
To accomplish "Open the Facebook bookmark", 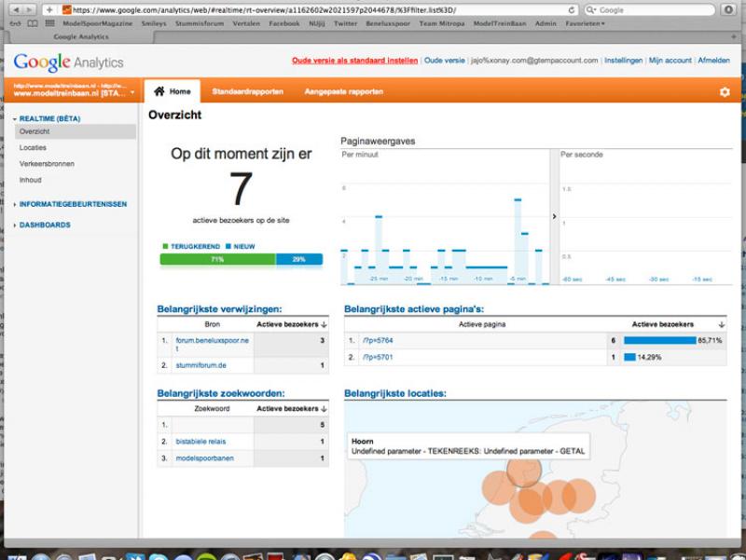I will [x=284, y=23].
